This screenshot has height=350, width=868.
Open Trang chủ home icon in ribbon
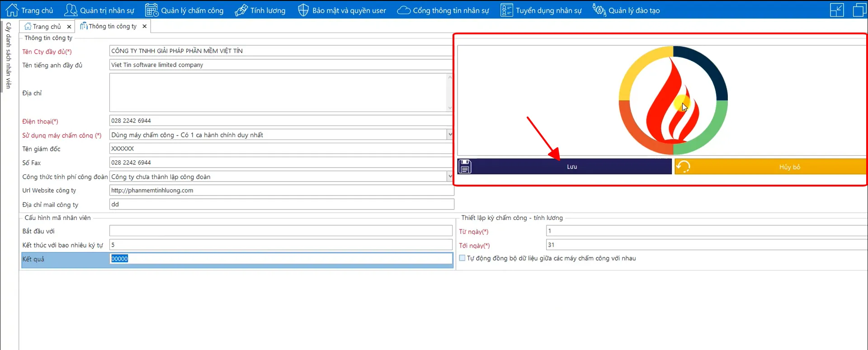pyautogui.click(x=12, y=10)
